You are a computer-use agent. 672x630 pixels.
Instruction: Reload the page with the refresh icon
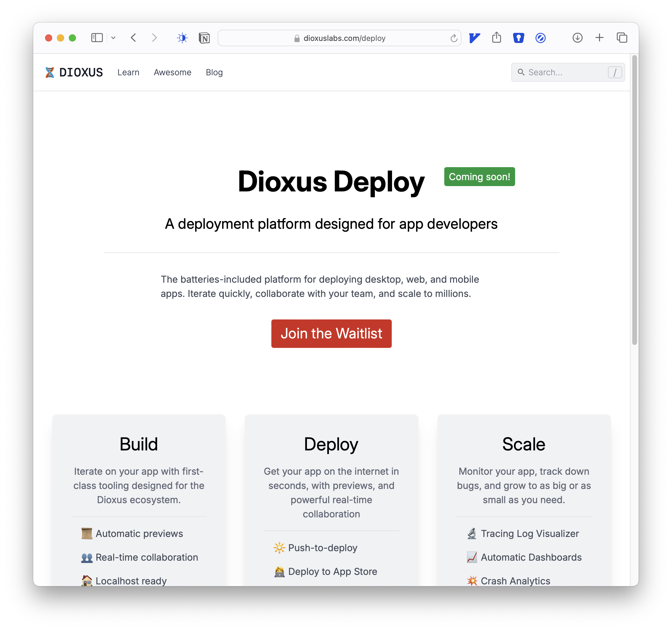tap(454, 38)
